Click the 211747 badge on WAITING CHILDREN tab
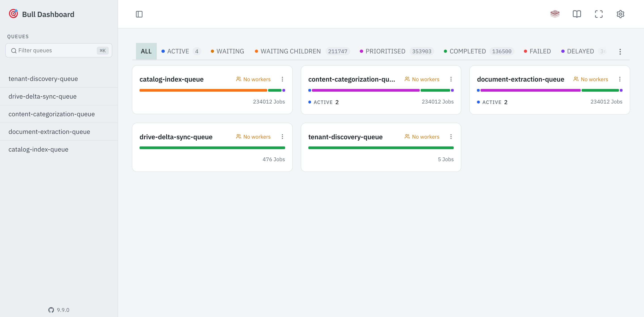644x317 pixels. coord(337,51)
